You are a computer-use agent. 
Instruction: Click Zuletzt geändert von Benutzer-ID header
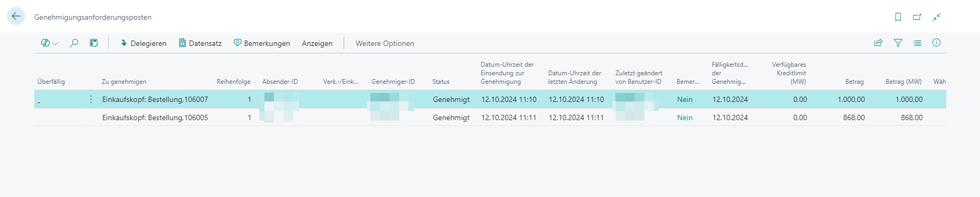(639, 77)
